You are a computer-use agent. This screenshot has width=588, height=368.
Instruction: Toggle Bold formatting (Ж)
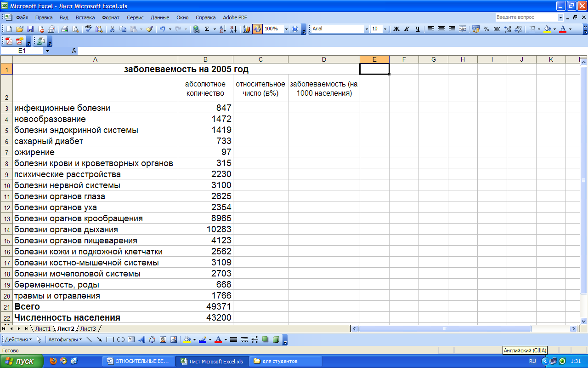(x=396, y=29)
